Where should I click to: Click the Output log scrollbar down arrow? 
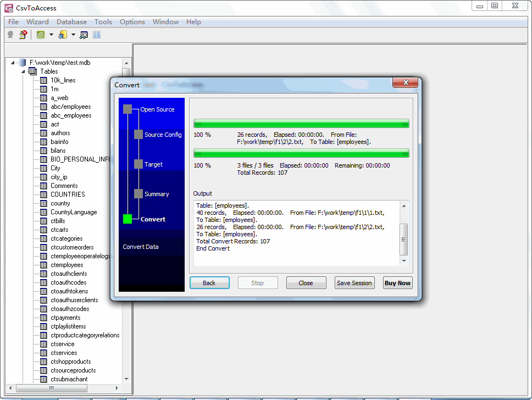[x=404, y=261]
